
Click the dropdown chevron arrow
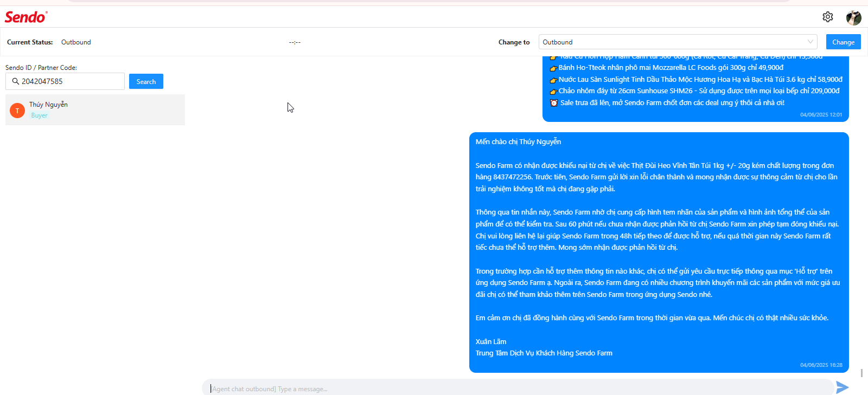(810, 42)
